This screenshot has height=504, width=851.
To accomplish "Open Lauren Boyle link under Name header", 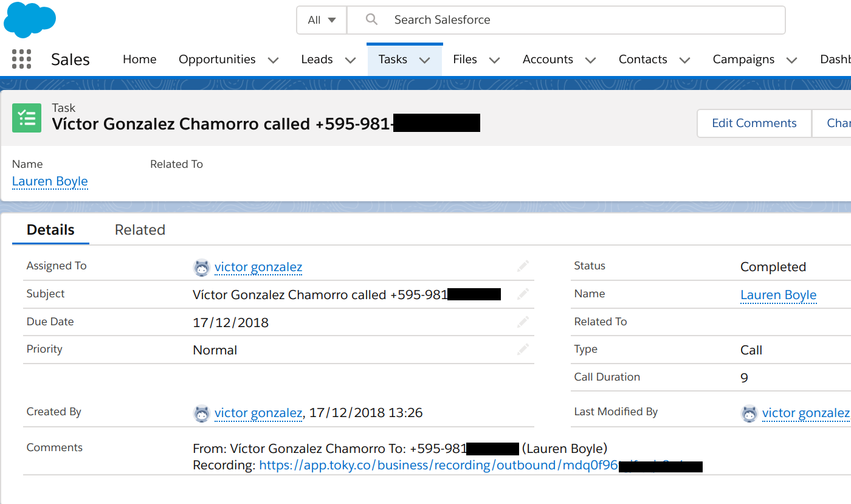I will (x=50, y=181).
